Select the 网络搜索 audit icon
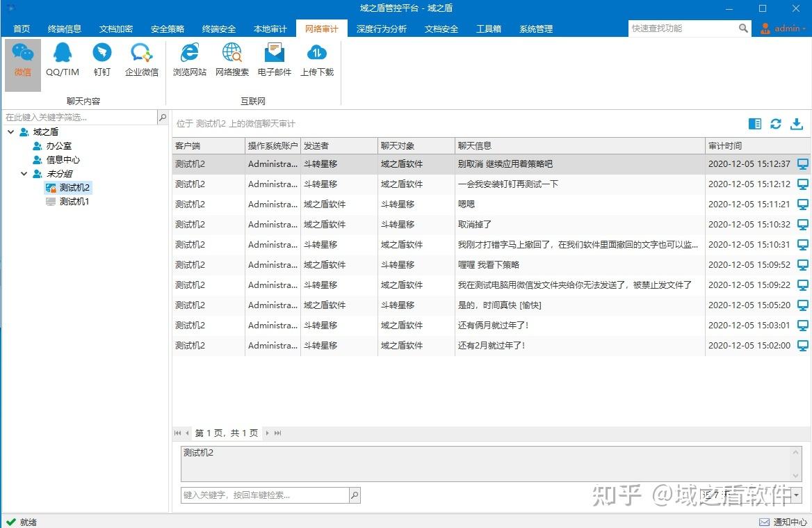This screenshot has width=812, height=528. click(x=232, y=61)
